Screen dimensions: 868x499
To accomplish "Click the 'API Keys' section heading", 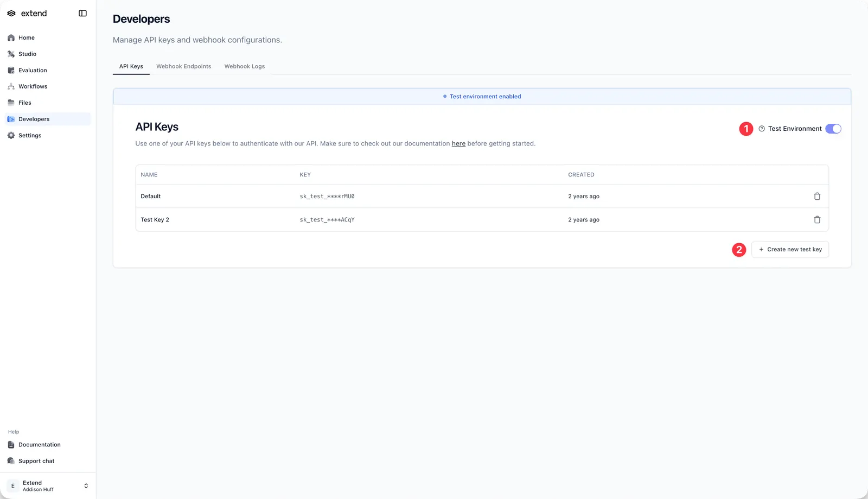I will point(157,127).
